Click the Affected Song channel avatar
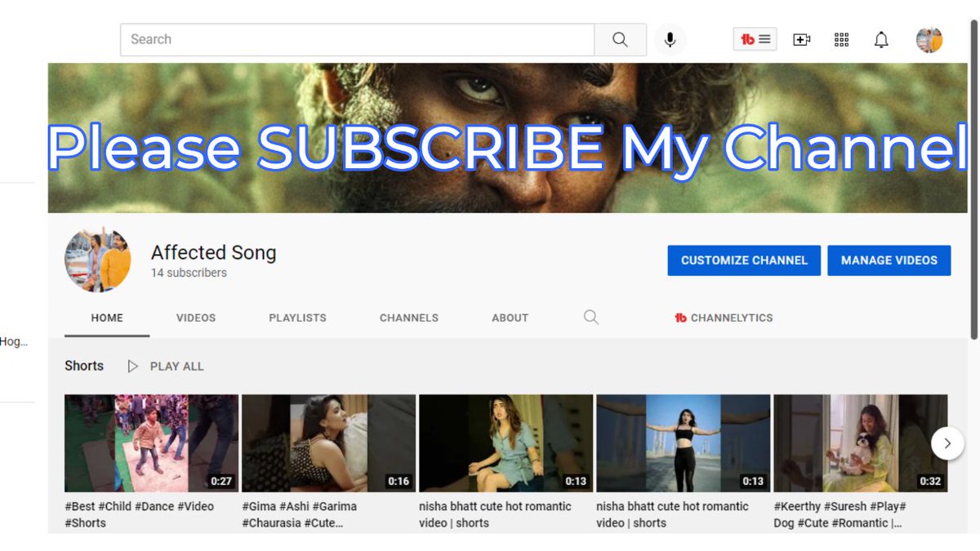 click(x=98, y=260)
